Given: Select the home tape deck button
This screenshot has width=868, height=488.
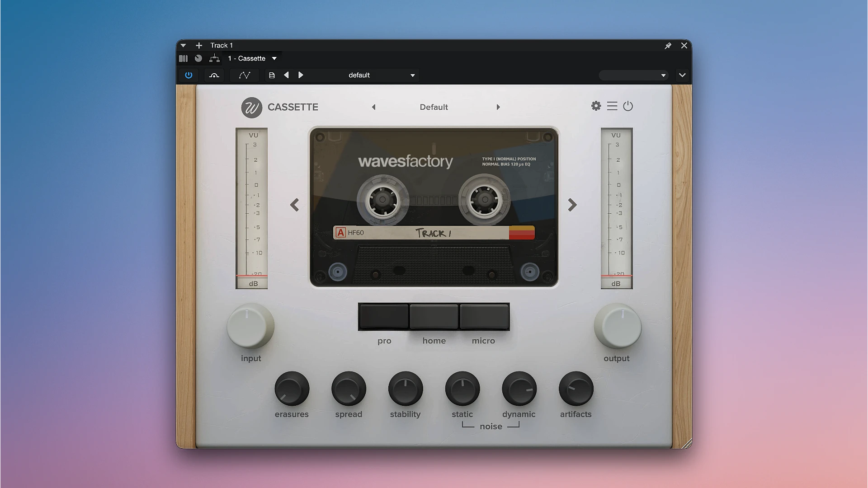Looking at the screenshot, I should coord(434,316).
